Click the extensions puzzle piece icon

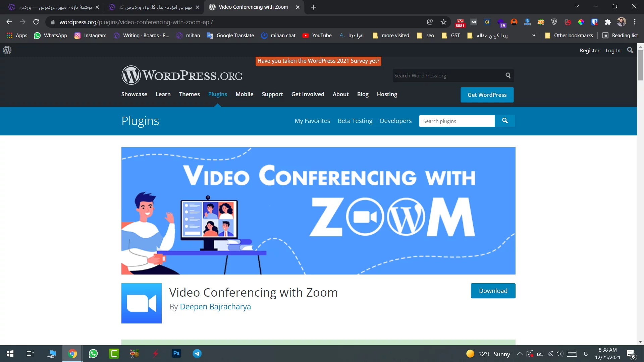click(x=608, y=22)
